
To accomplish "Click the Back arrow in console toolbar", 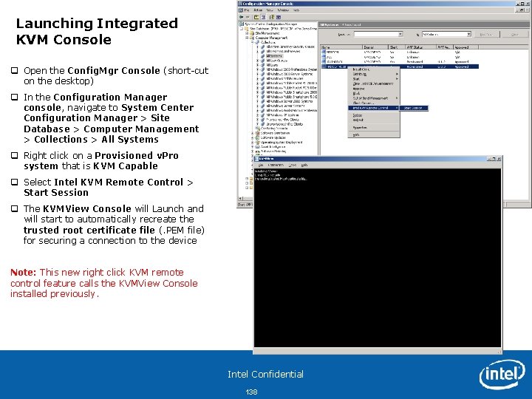I will [241, 17].
